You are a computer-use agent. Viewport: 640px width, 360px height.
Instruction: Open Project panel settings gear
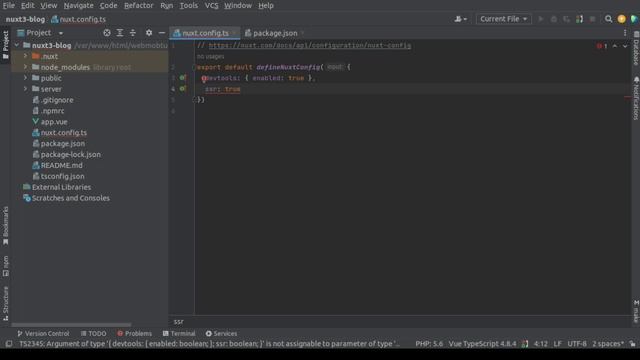149,33
